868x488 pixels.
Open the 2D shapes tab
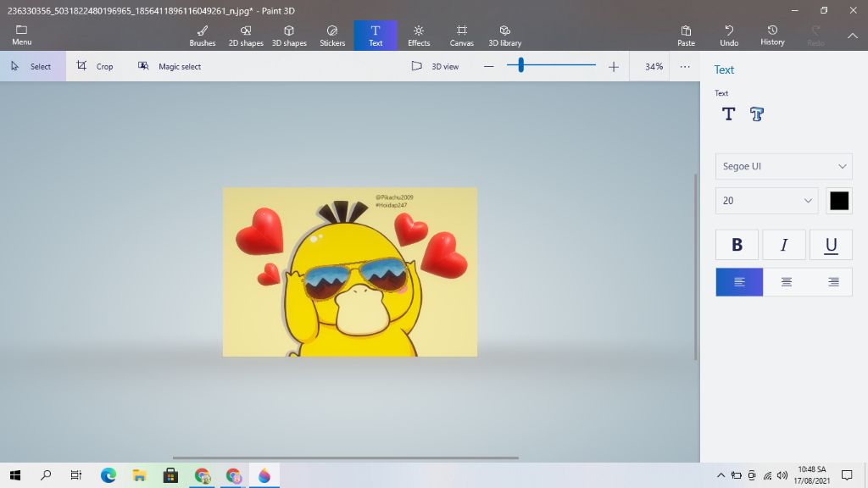click(x=246, y=36)
